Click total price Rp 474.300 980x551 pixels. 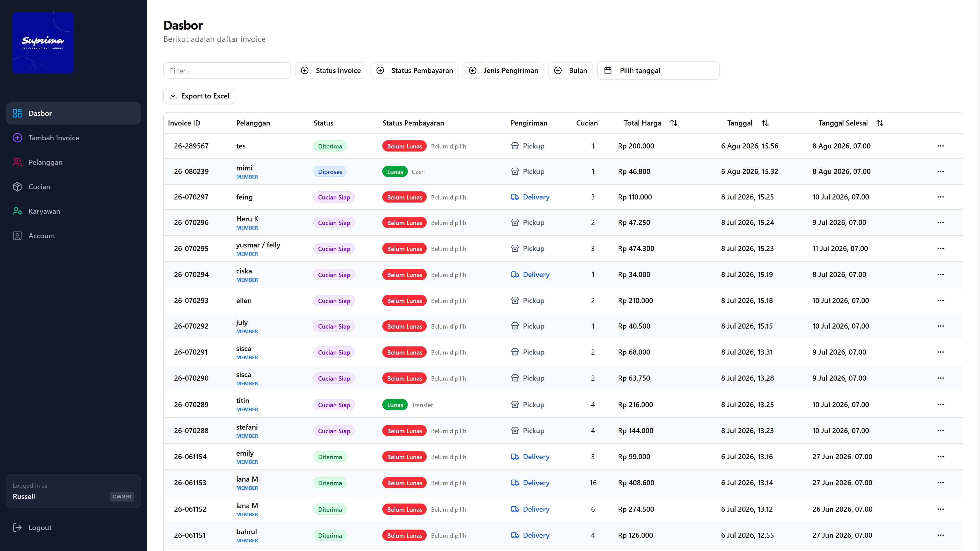[636, 248]
